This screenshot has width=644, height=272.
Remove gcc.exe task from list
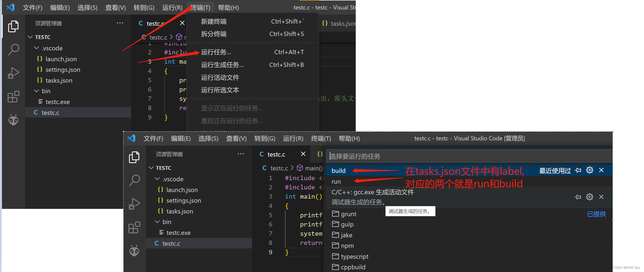(x=601, y=197)
